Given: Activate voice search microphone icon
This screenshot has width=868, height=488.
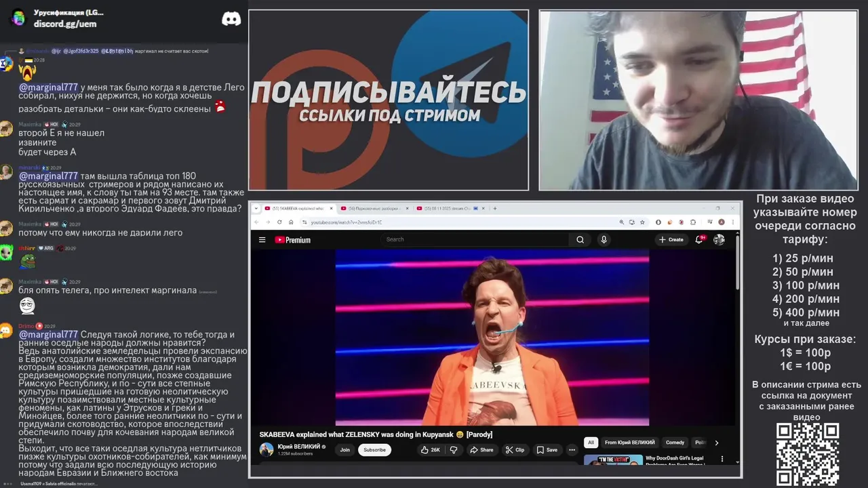Looking at the screenshot, I should point(604,239).
